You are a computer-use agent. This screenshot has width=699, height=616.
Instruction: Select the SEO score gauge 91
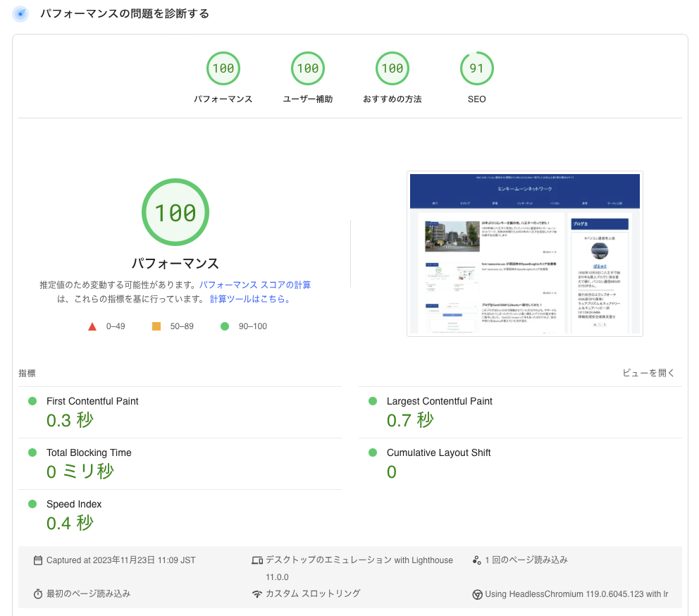coord(477,69)
